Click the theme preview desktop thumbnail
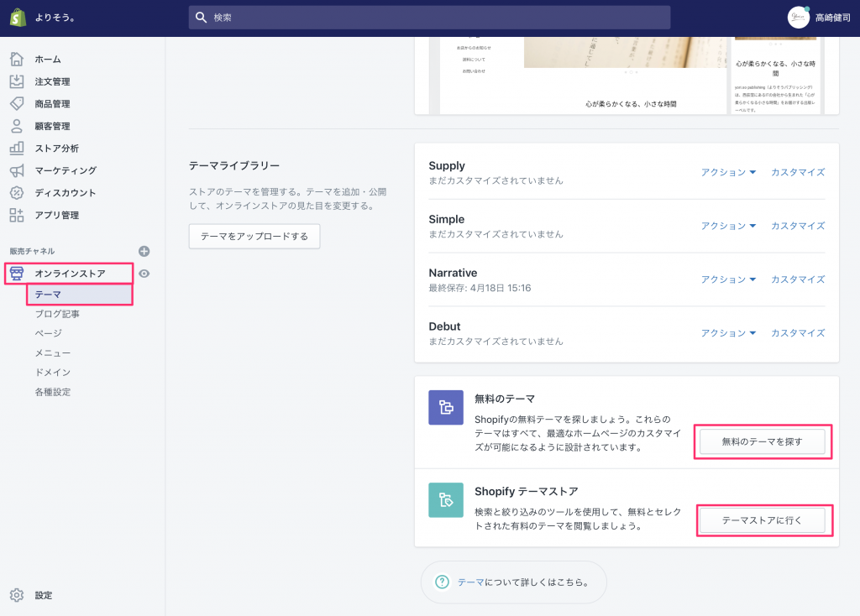The width and height of the screenshot is (860, 616). click(584, 76)
